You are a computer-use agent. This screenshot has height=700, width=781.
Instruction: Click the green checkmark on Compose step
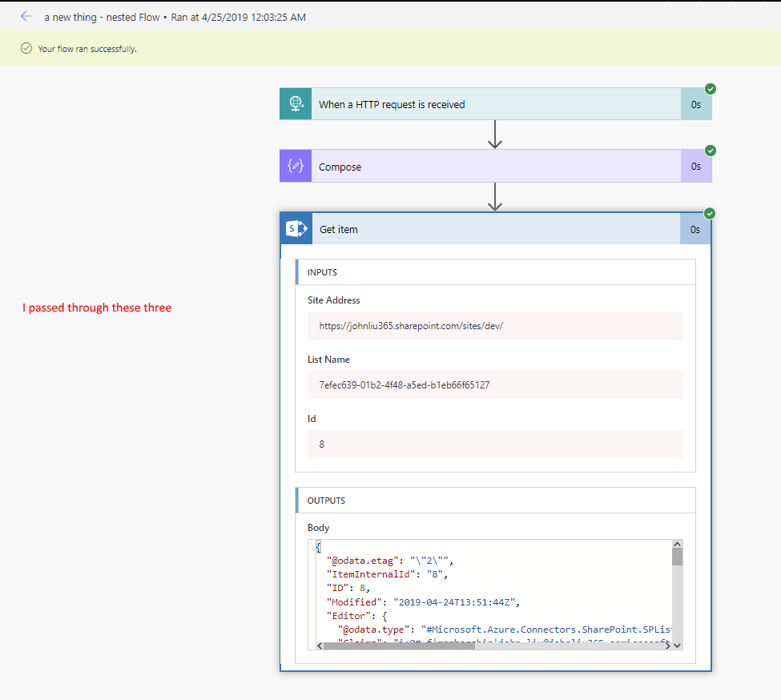coord(710,151)
